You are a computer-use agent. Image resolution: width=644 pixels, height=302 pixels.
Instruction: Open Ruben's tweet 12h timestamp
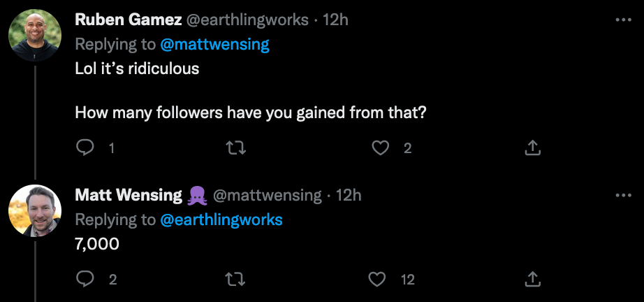point(335,20)
